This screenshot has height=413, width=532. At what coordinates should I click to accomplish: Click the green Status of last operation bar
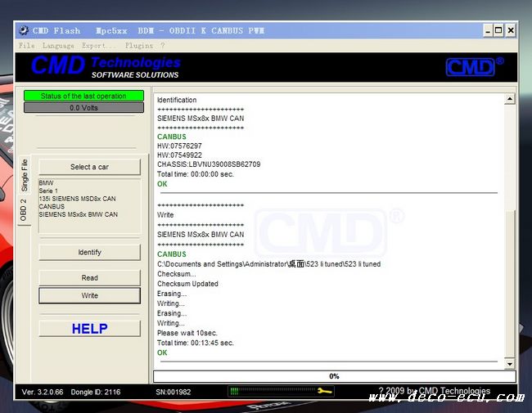[83, 96]
